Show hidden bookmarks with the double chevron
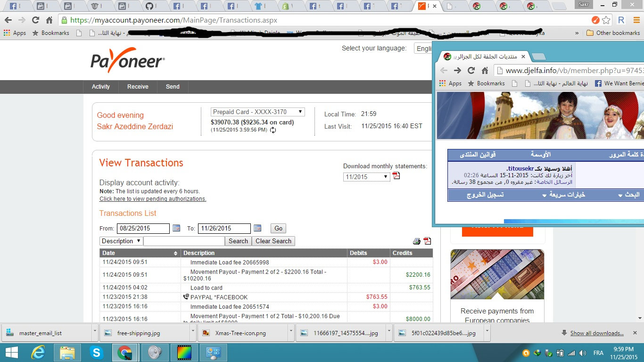The image size is (644, 362). [x=577, y=33]
